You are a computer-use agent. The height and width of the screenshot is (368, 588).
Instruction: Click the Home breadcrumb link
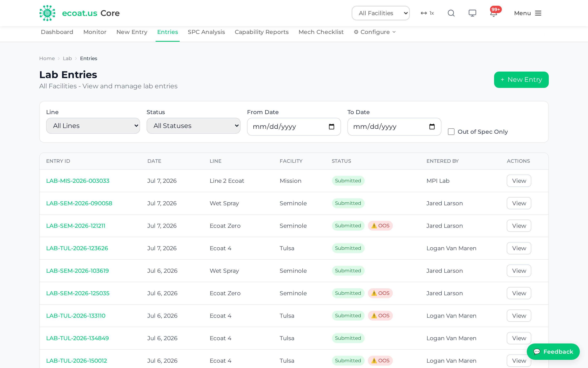47,58
